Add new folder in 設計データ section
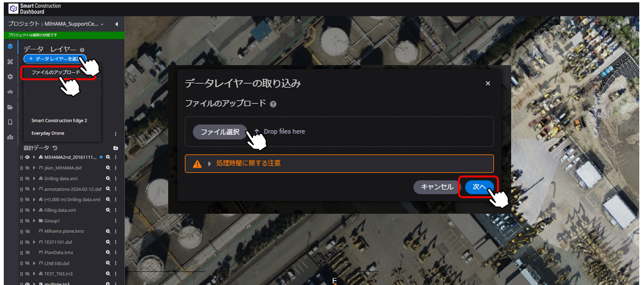 [x=115, y=148]
